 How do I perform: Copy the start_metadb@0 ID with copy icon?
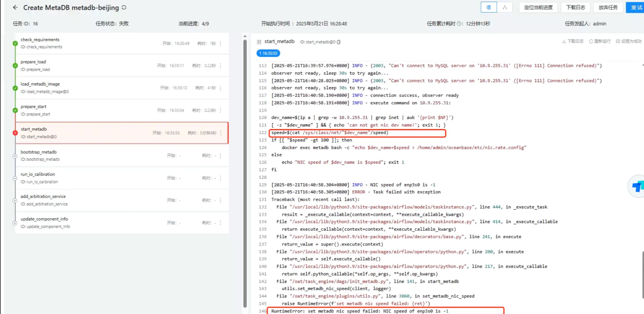[x=339, y=42]
